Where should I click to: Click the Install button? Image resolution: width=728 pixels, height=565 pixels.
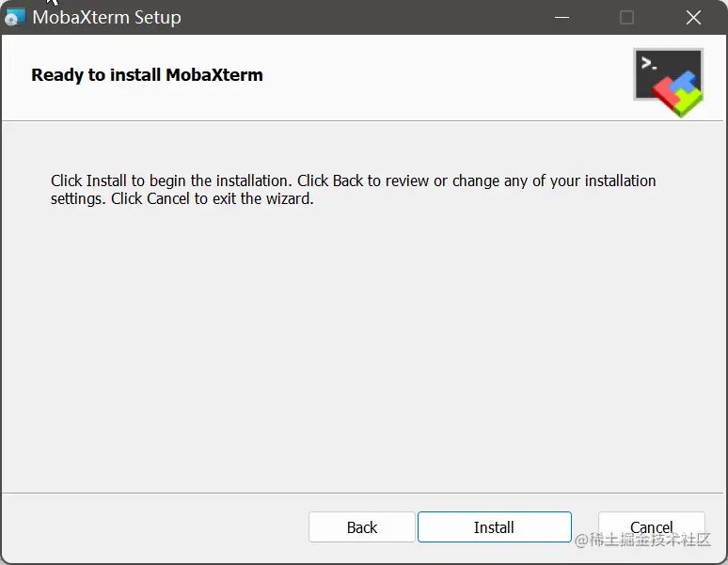point(495,527)
